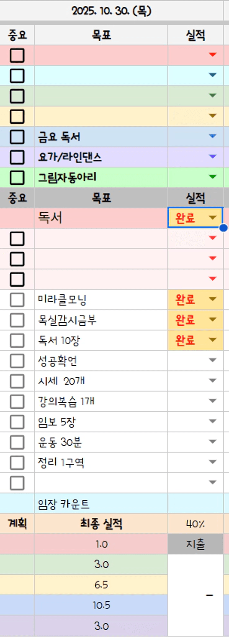Expand the 강의복습 1개 status dropdown

213,401
